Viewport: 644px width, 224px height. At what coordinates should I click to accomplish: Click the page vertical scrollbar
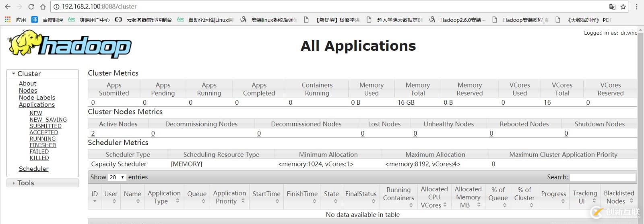coord(640,125)
